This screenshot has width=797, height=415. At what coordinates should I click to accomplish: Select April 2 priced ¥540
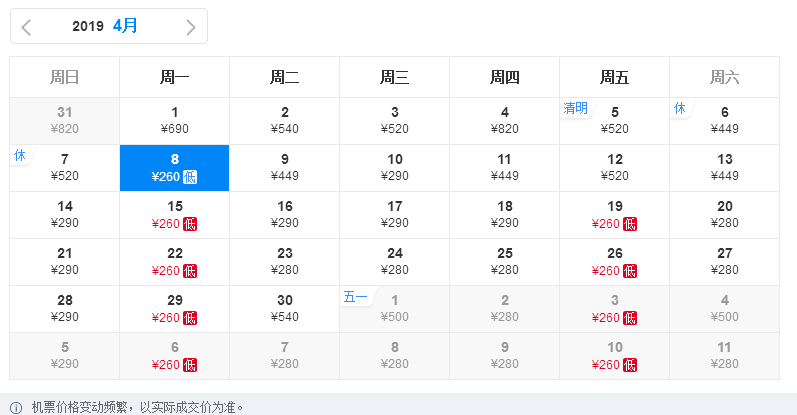point(285,121)
